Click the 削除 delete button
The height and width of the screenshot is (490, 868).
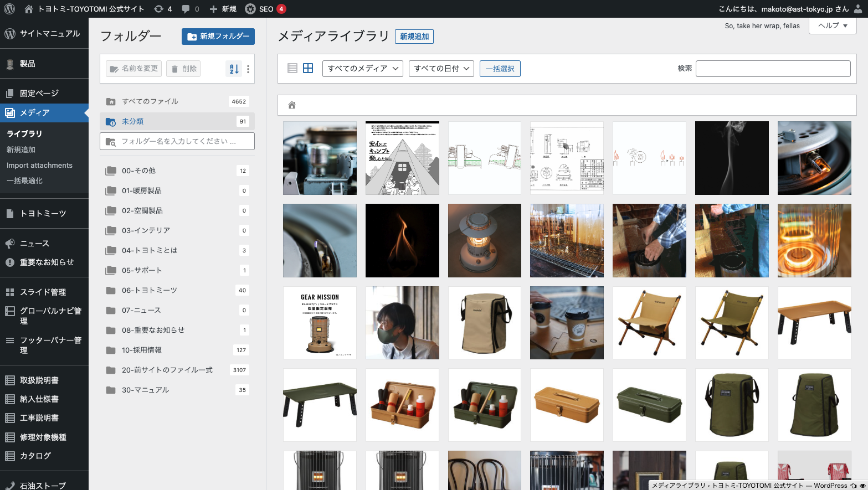point(183,69)
